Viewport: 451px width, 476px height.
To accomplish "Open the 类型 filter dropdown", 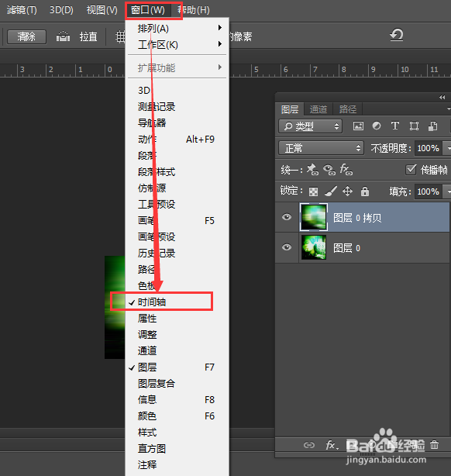I will [310, 126].
